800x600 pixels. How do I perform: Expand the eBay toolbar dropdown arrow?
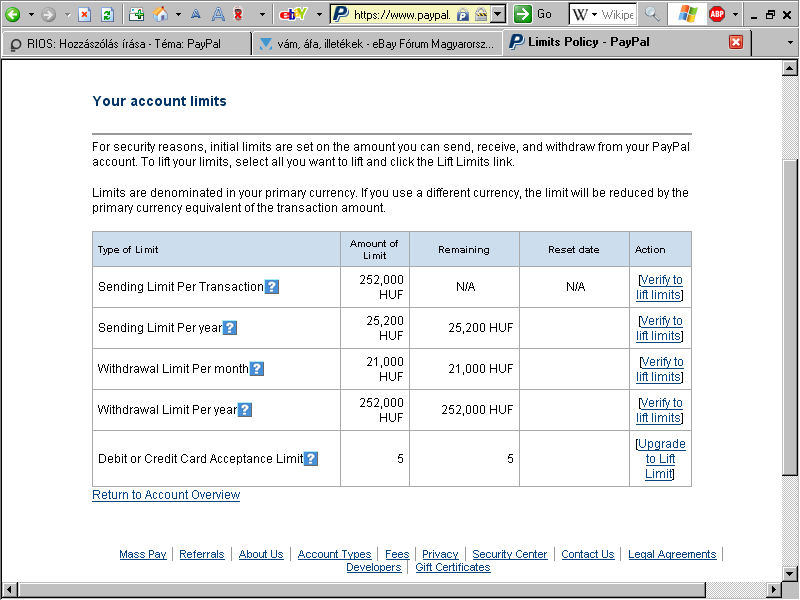click(x=319, y=14)
